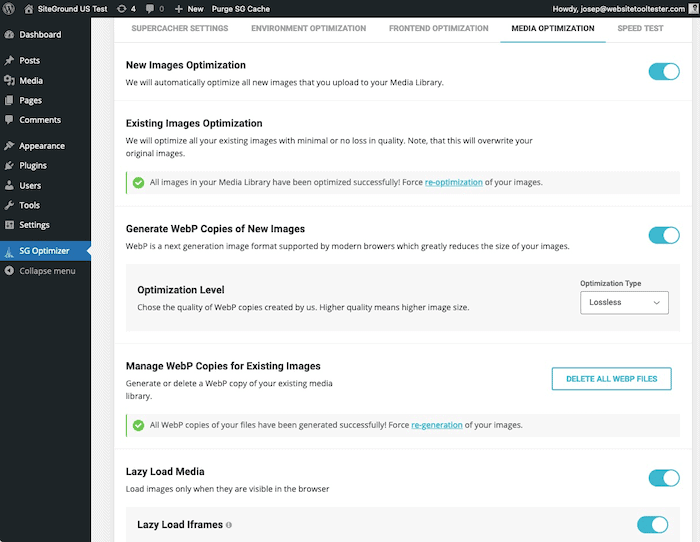Open SiteGround US Test site link
This screenshot has height=542, width=700.
click(72, 9)
